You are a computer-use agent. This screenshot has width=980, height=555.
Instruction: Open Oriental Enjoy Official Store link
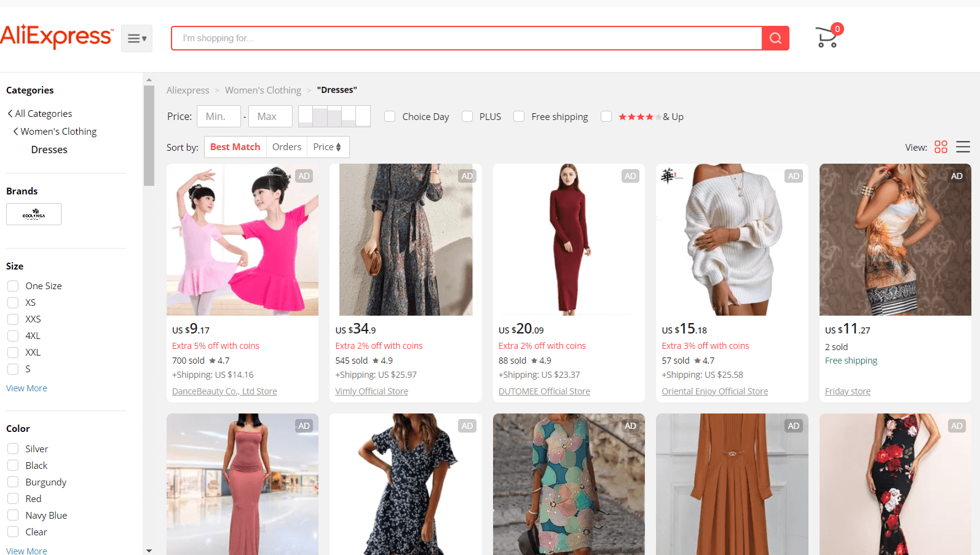coord(714,391)
